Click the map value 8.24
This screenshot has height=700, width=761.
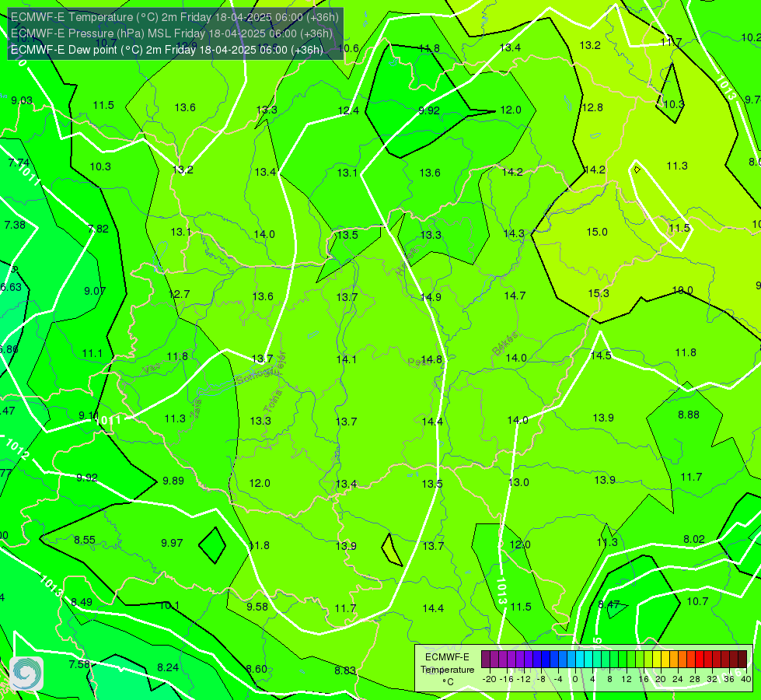pyautogui.click(x=168, y=667)
